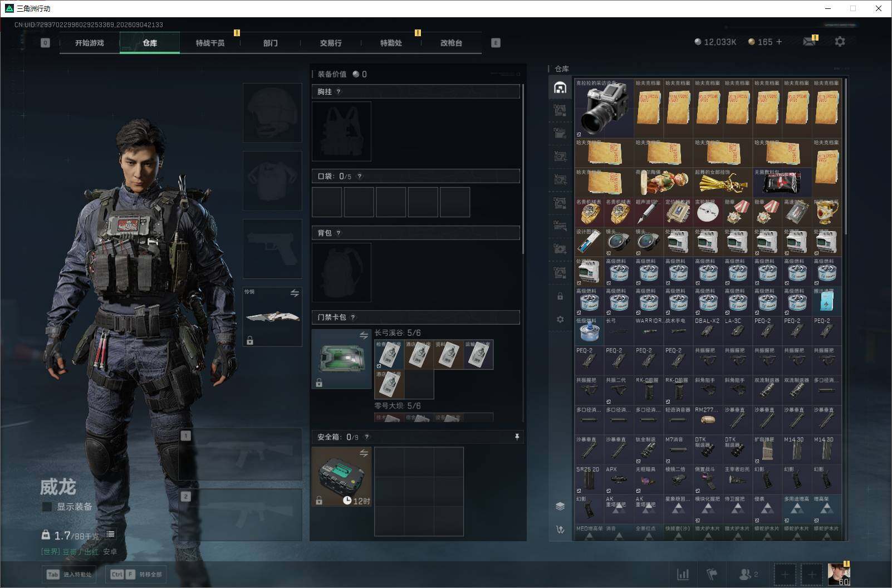Click the equipment panel scrollbar
Screen dimensions: 892x588
coord(523,170)
